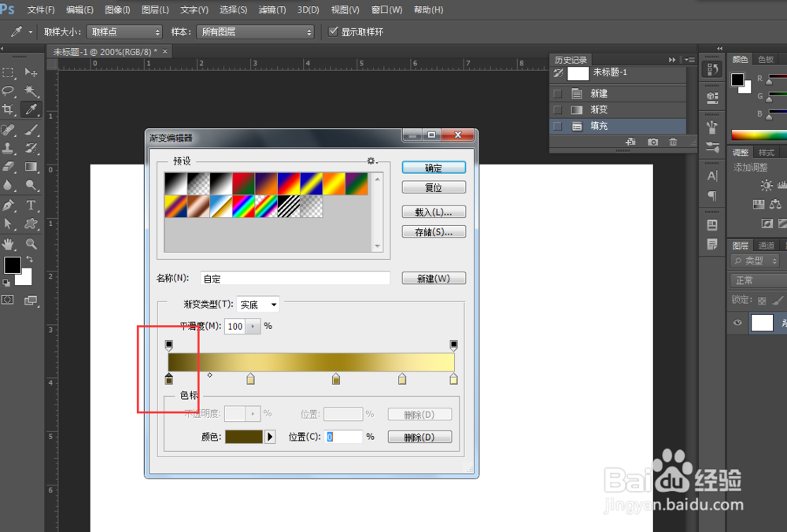Select the Crop tool
This screenshot has width=787, height=532.
pos(9,109)
